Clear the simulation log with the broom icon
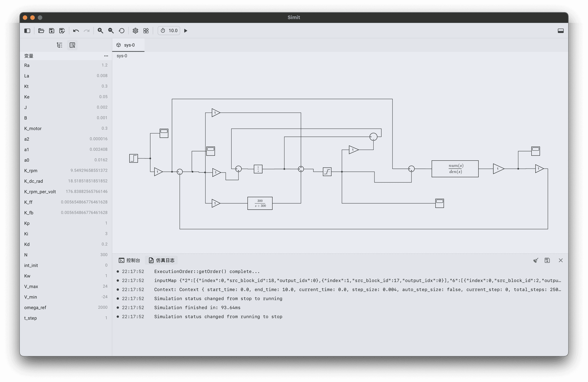 pyautogui.click(x=536, y=260)
